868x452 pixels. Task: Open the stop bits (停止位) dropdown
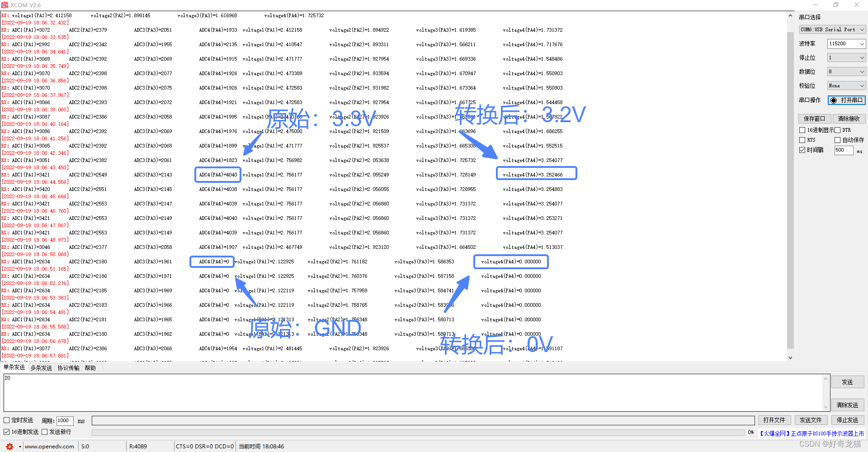pos(846,57)
